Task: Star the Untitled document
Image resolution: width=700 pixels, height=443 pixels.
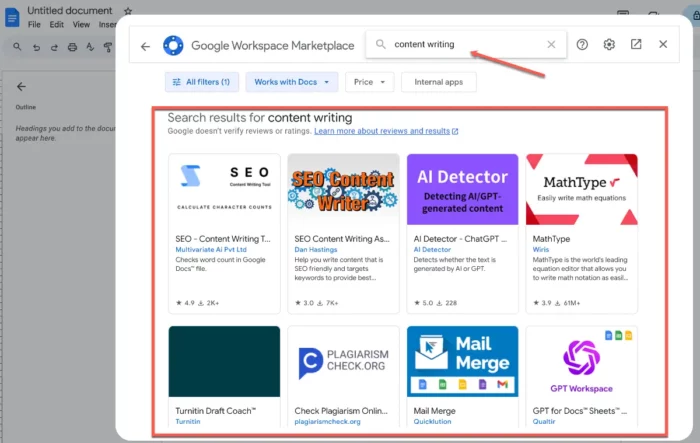Action: point(128,11)
